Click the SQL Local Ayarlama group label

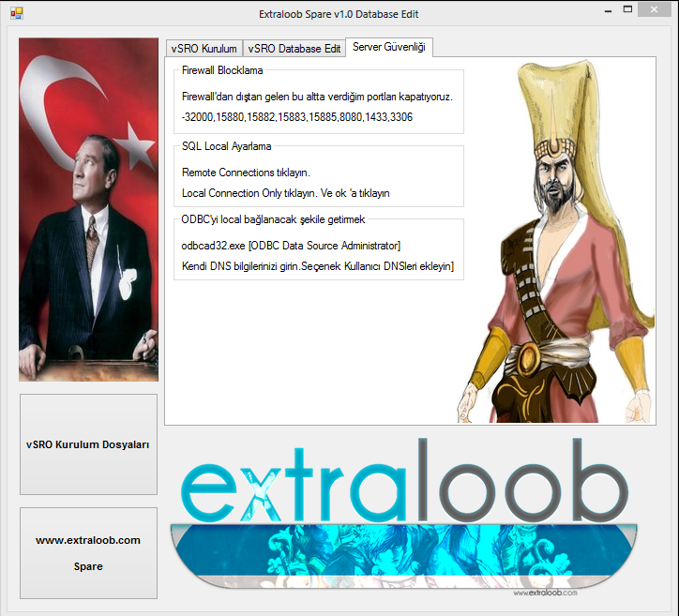click(x=226, y=146)
